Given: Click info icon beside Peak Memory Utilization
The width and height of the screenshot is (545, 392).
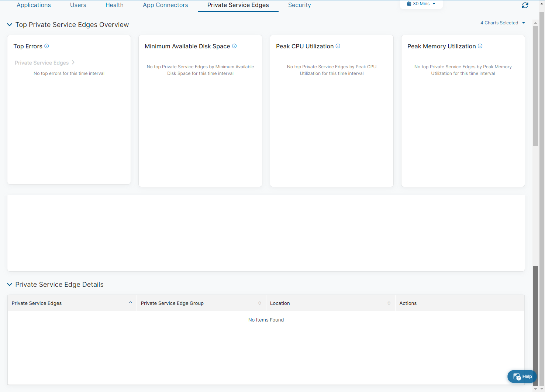Looking at the screenshot, I should click(x=480, y=46).
